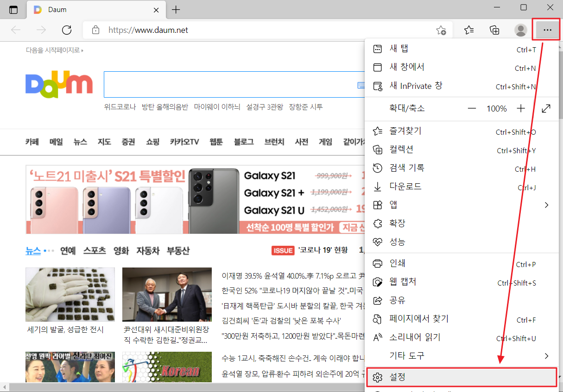Go to 브런치 service link

point(274,142)
